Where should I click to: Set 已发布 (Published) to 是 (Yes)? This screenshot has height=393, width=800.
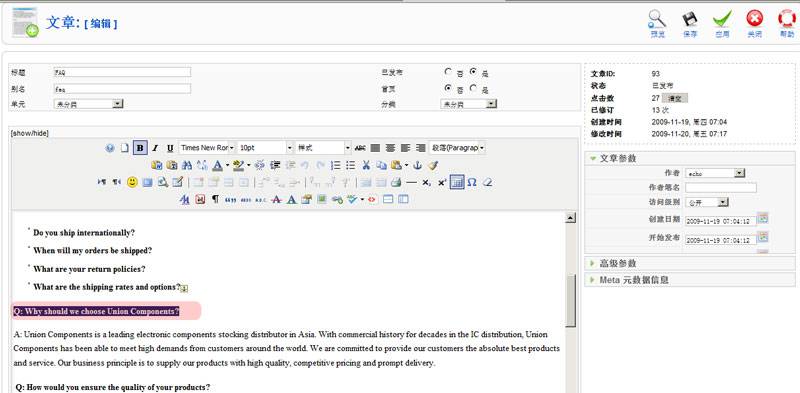click(x=473, y=72)
